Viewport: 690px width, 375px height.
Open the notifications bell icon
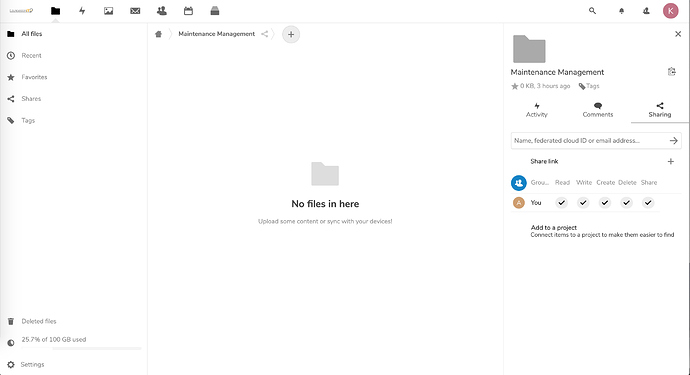point(621,11)
